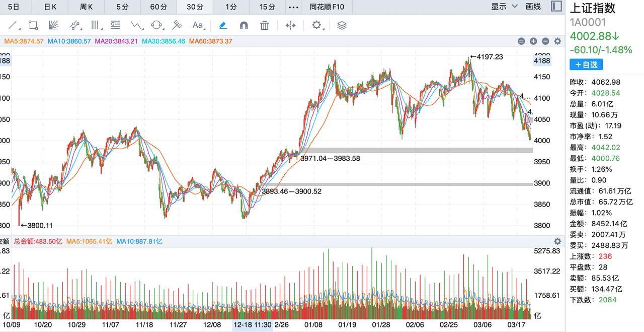This screenshot has height=332, width=644.
Task: Switch to the 5分 period tab
Action: (x=122, y=7)
